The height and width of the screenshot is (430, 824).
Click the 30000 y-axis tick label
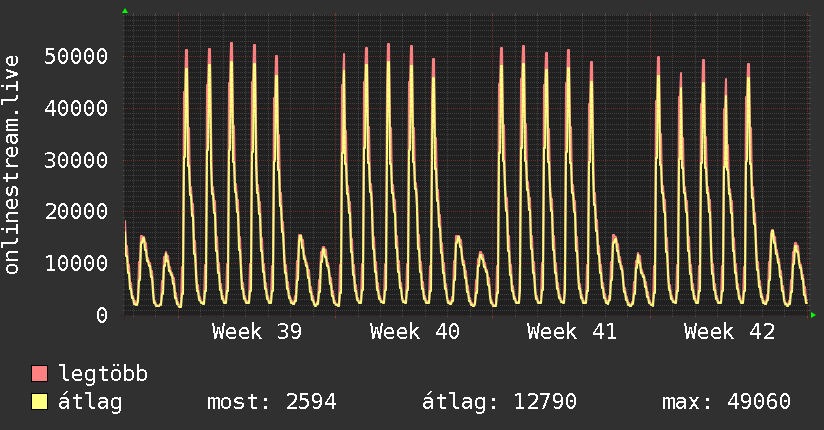76,160
